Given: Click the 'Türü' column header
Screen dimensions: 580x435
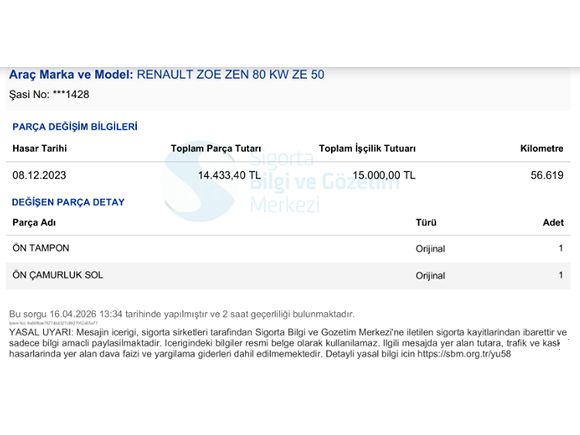Looking at the screenshot, I should (426, 223).
